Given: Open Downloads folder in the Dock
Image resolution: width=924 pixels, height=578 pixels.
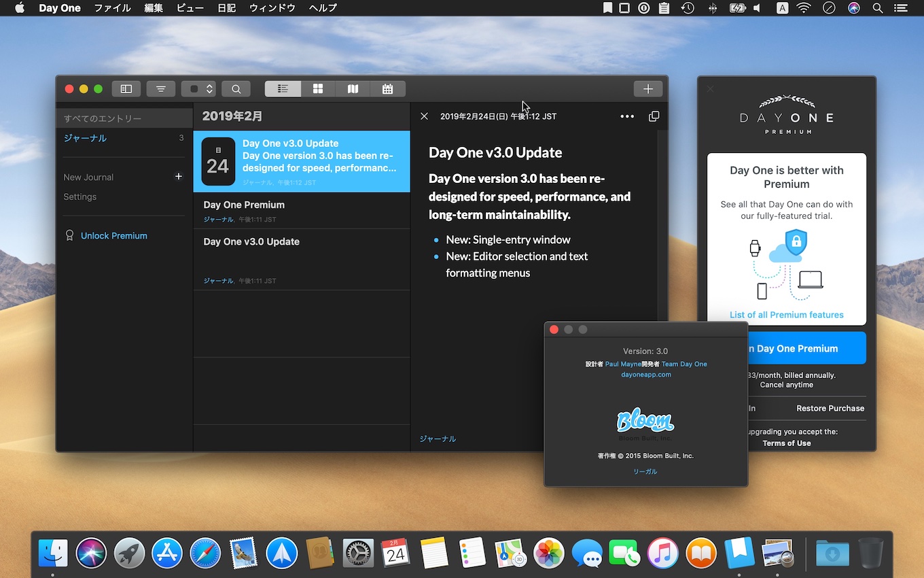Looking at the screenshot, I should 832,552.
